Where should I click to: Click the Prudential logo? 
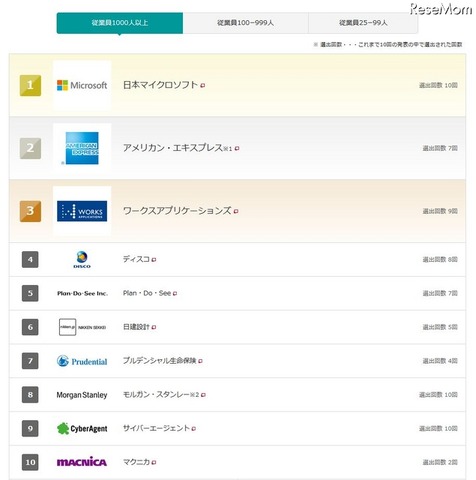(82, 361)
